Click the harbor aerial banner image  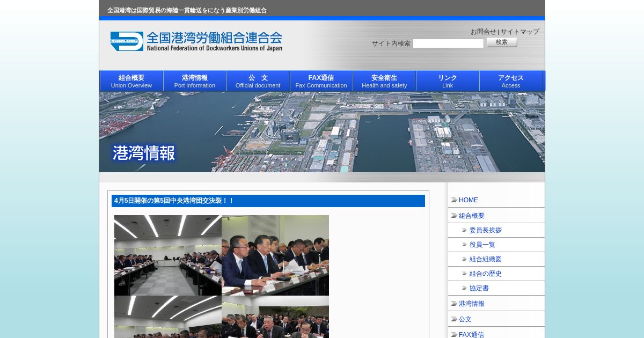[322, 132]
